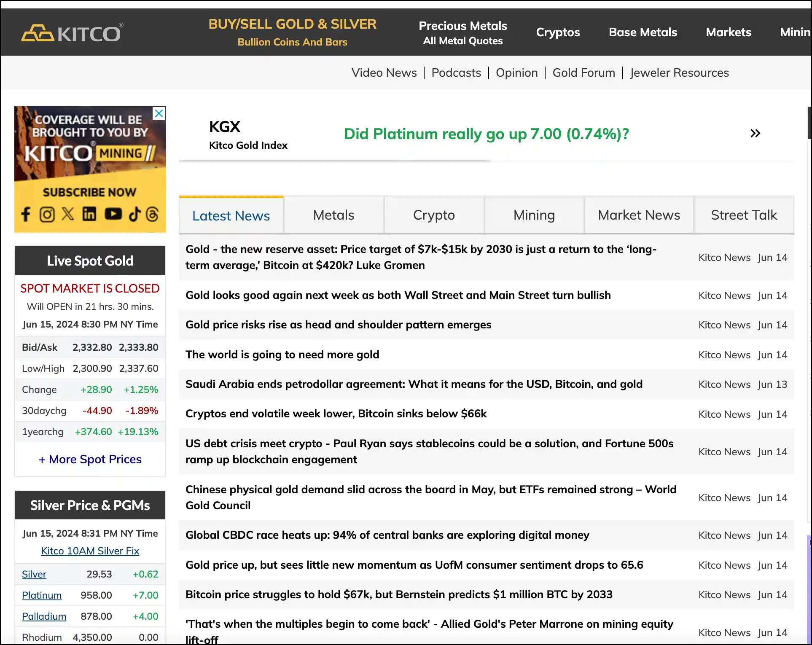The image size is (812, 645).
Task: Switch to the Mining tab
Action: tap(534, 215)
